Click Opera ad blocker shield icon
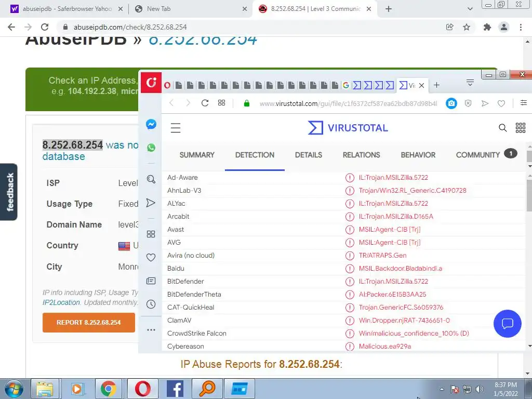The image size is (532, 399). (468, 103)
